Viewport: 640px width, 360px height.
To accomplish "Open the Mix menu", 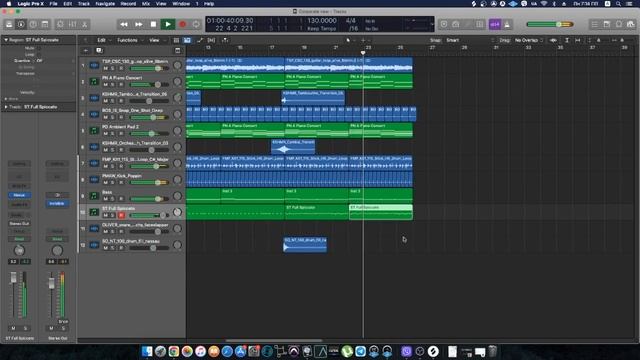I will click(x=146, y=4).
